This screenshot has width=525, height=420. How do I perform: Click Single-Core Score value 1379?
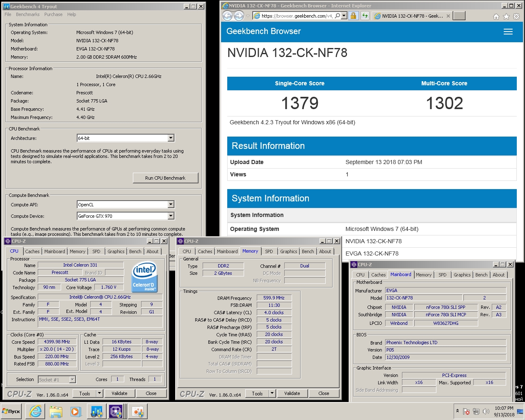tap(300, 103)
